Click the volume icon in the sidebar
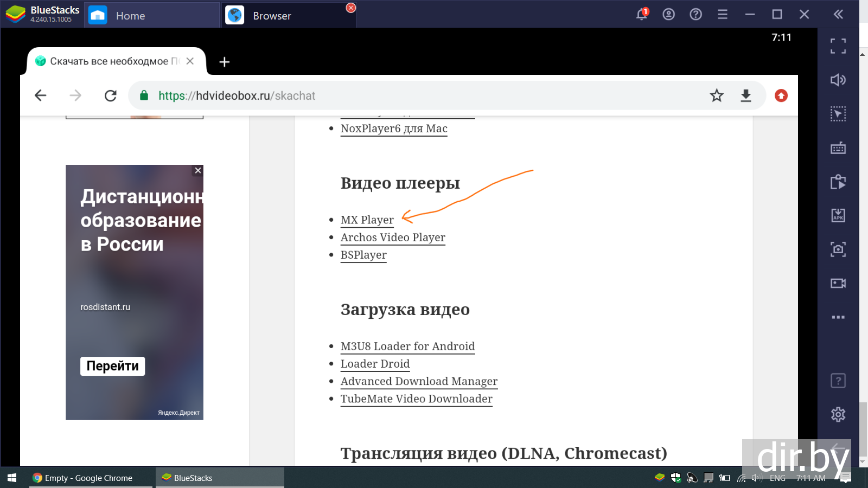868x488 pixels. (x=838, y=80)
